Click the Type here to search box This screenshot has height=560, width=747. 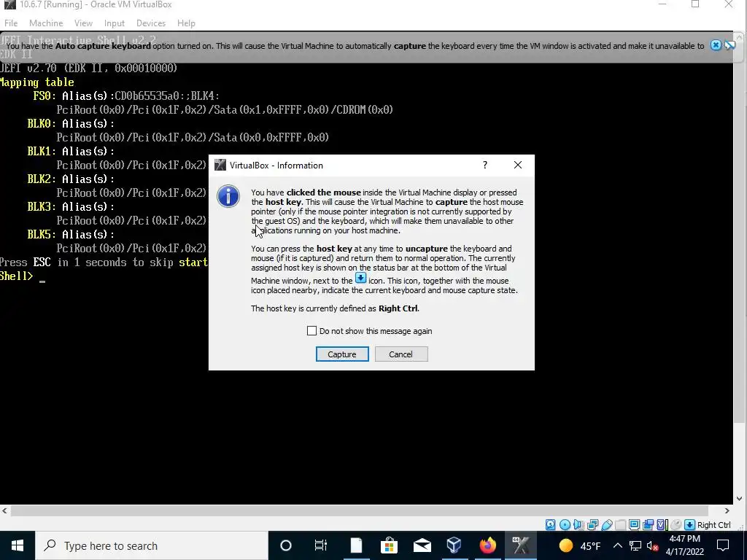click(152, 545)
